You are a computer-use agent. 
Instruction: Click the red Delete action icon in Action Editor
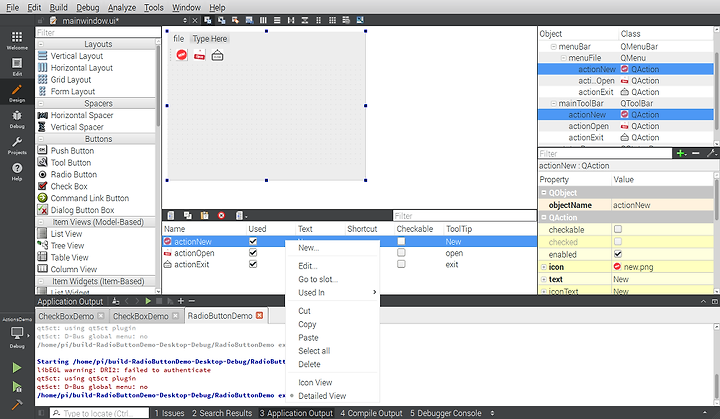click(221, 215)
